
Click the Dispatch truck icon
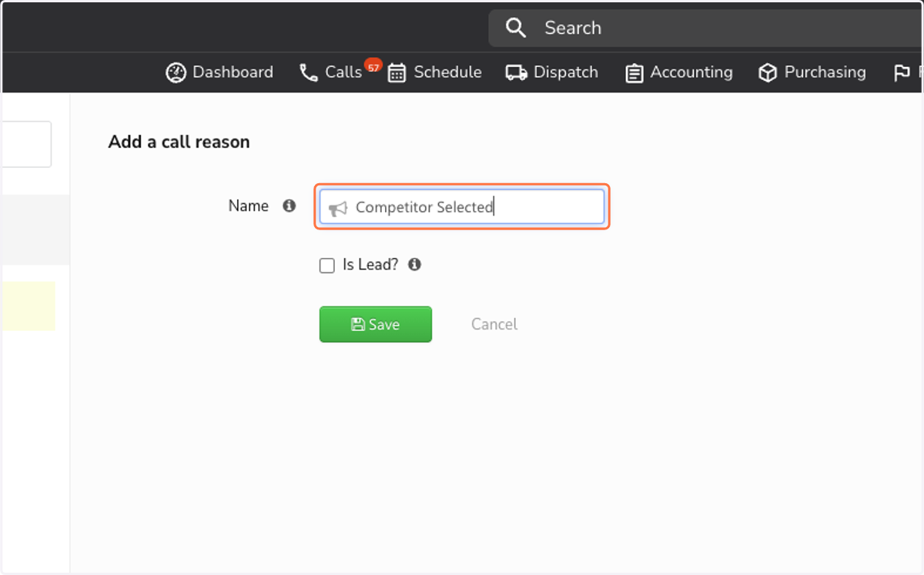pyautogui.click(x=516, y=73)
